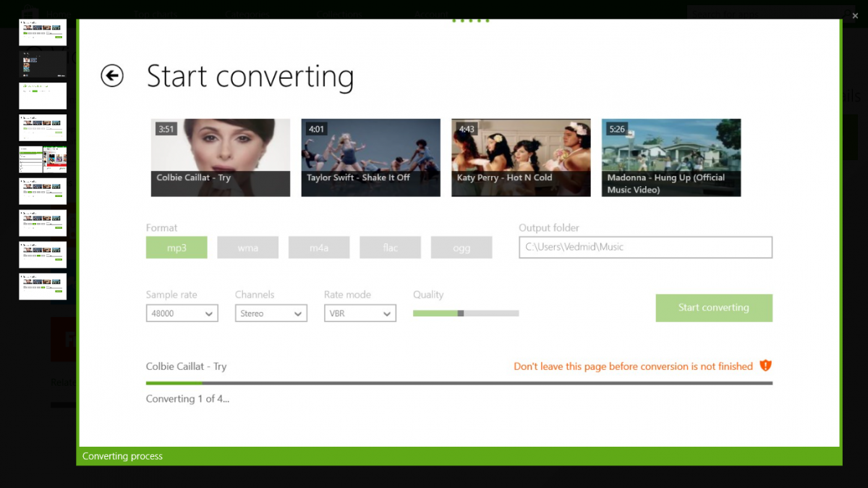Select the Taylor Swift - Shake It Off thumbnail
This screenshot has height=488, width=868.
pos(371,158)
